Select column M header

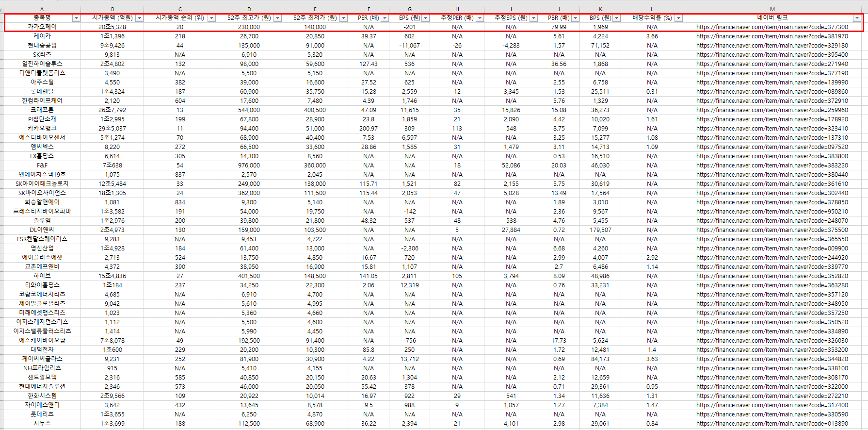[x=772, y=9]
